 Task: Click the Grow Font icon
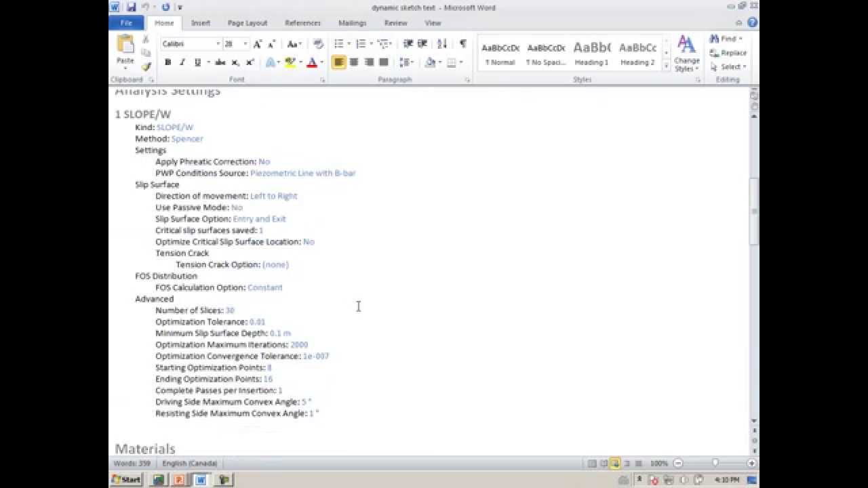(257, 44)
